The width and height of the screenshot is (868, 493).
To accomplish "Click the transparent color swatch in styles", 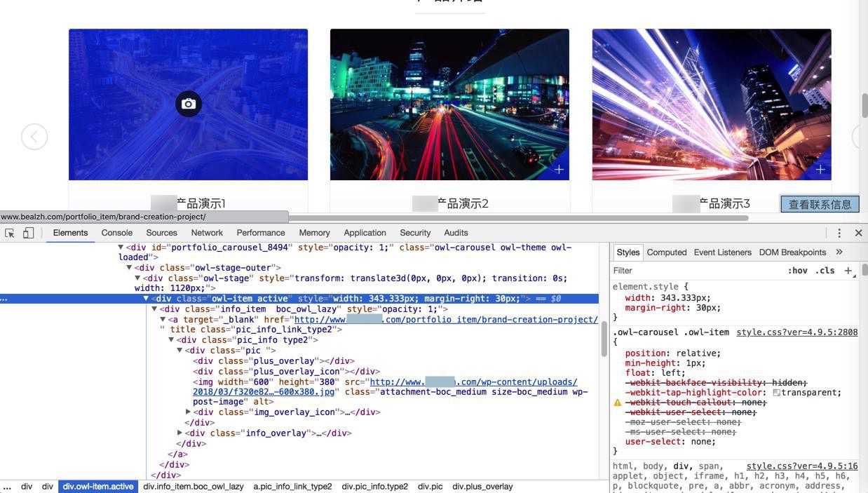I will 777,393.
